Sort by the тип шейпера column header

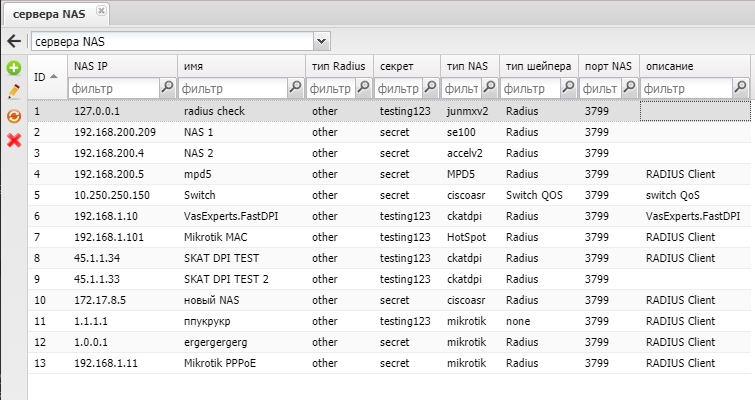(x=539, y=66)
